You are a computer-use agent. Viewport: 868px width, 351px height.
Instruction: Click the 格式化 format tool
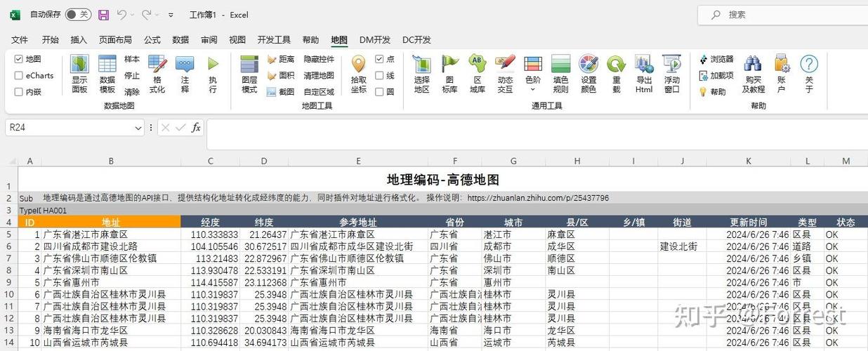(x=157, y=74)
